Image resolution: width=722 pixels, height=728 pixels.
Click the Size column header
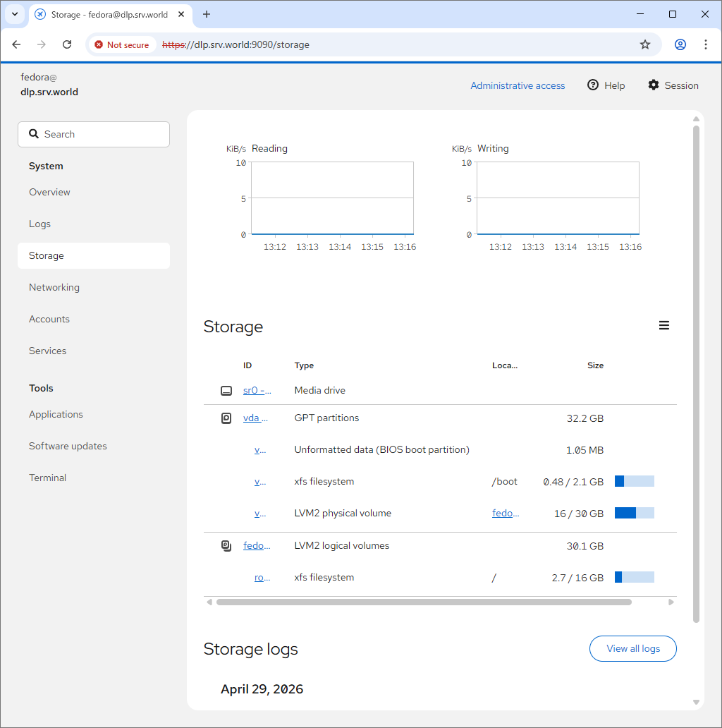pos(595,365)
